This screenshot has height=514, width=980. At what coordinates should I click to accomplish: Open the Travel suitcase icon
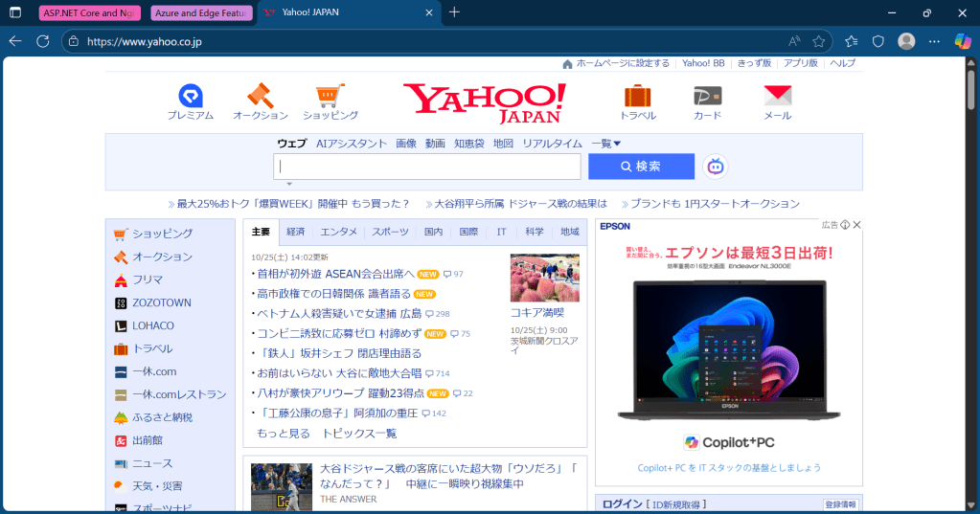[x=637, y=96]
